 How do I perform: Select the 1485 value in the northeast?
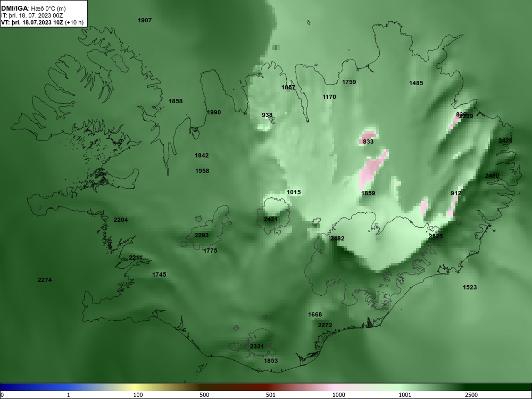pos(416,83)
